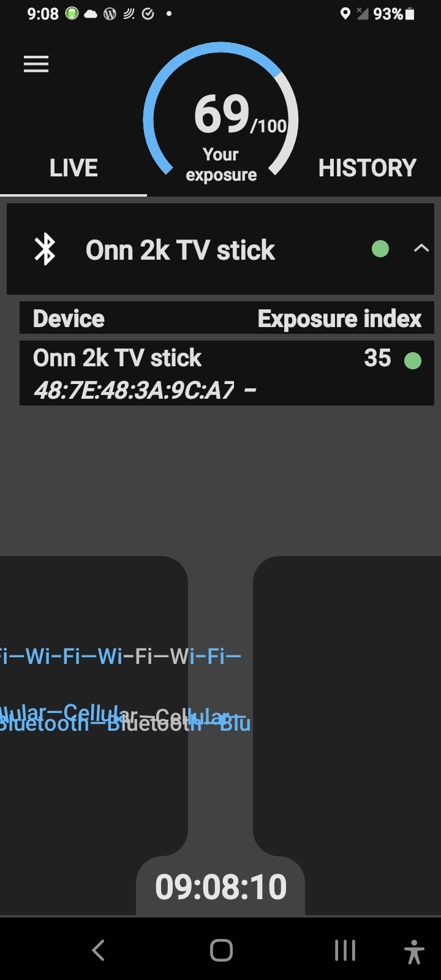Tap the Bluetooth icon beside Onn 2k TV stick

click(x=45, y=249)
